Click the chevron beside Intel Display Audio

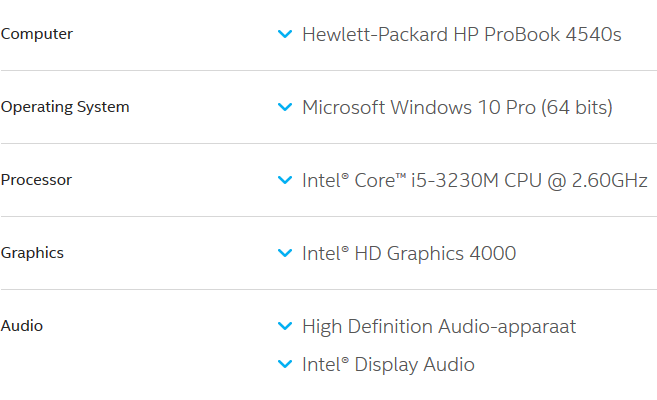[x=284, y=365]
